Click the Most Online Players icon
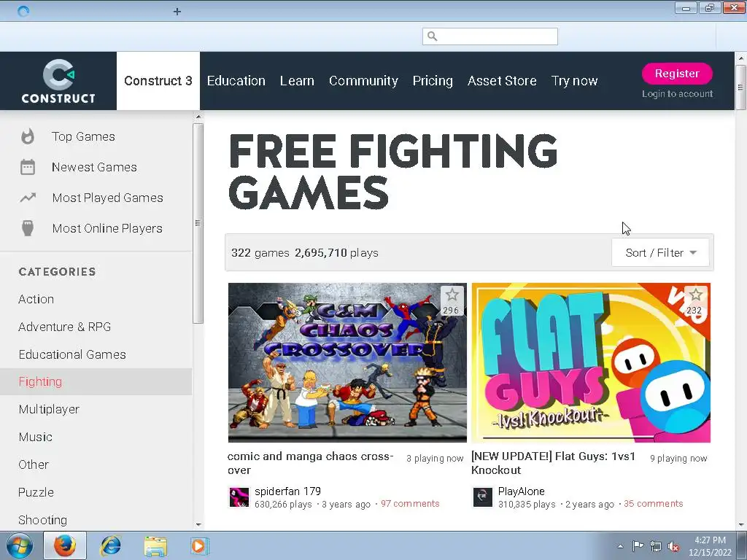The width and height of the screenshot is (747, 560). coord(28,228)
